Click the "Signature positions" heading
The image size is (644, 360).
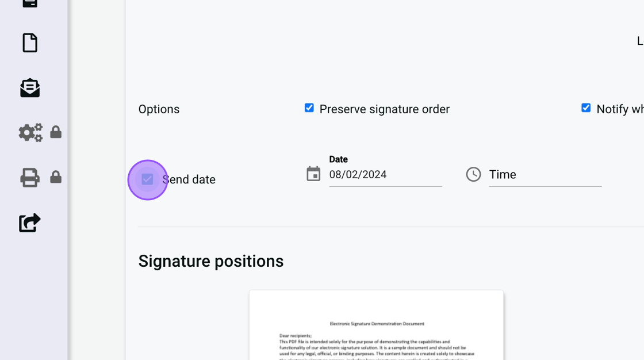[x=211, y=261]
